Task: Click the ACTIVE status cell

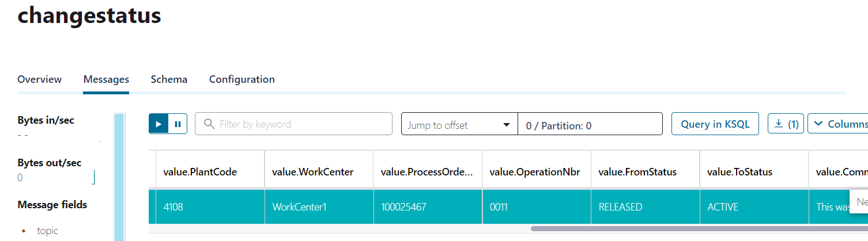Action: click(x=754, y=206)
